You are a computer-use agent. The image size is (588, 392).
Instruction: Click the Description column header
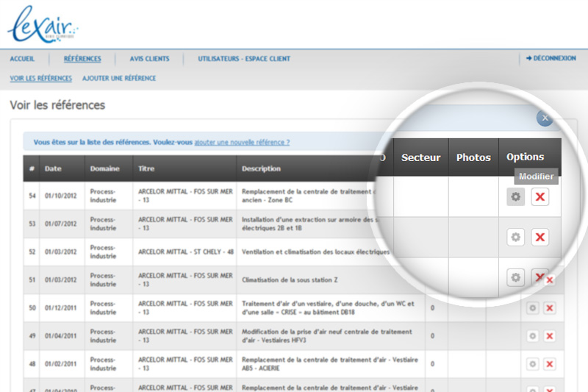coord(262,169)
